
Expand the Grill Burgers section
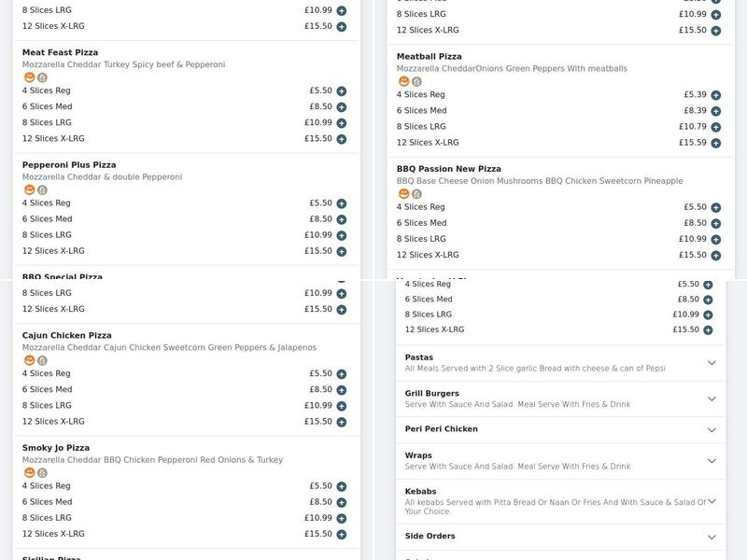712,399
